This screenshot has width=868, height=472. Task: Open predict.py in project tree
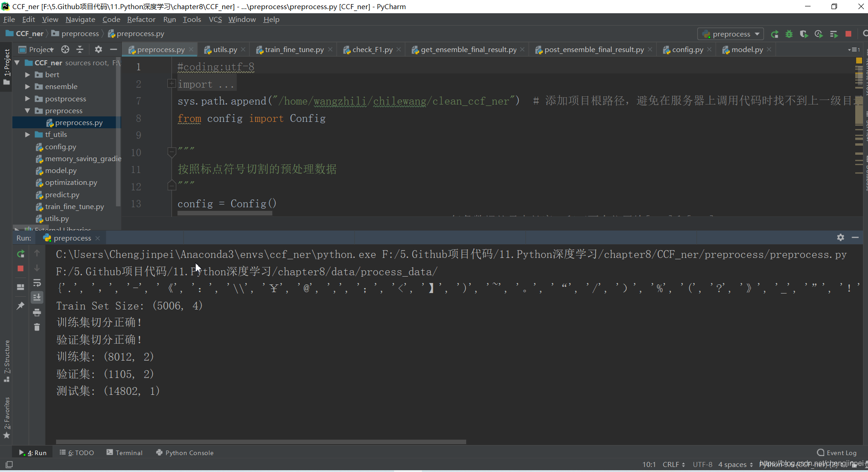pyautogui.click(x=62, y=195)
